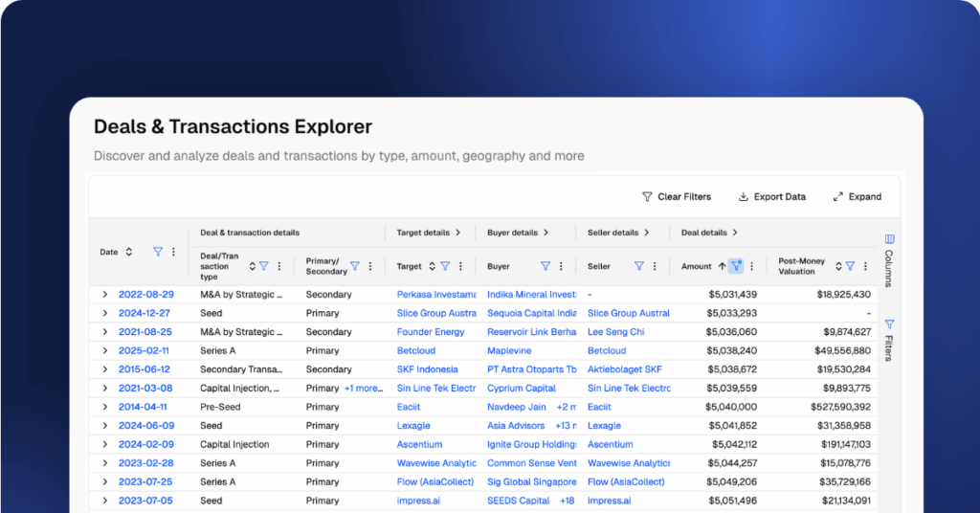Expand the 2024-06-09 deal row

pyautogui.click(x=105, y=426)
